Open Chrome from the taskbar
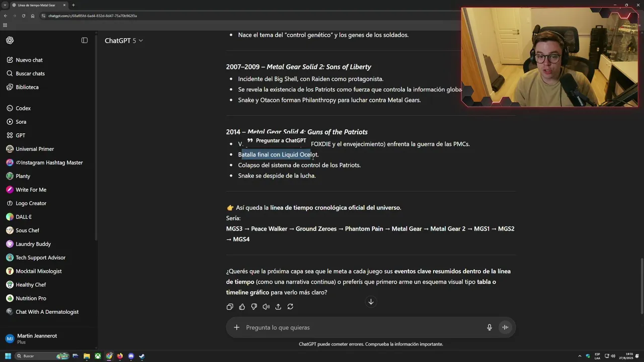644x362 pixels. tap(109, 356)
